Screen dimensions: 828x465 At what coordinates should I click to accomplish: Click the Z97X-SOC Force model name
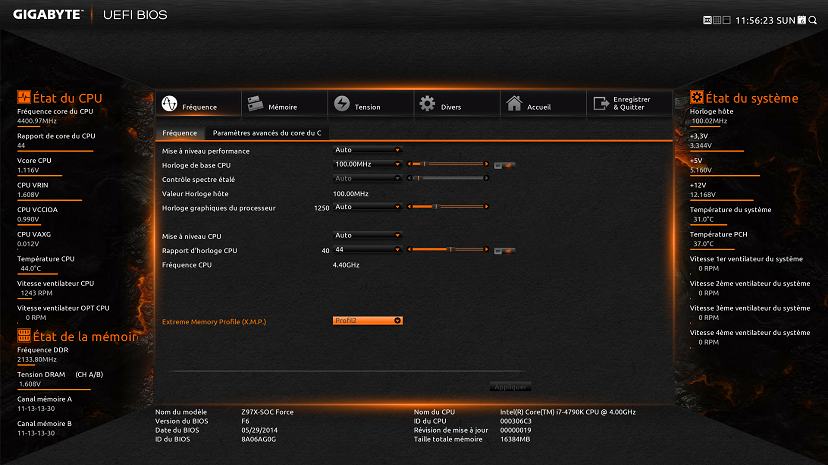tap(267, 412)
